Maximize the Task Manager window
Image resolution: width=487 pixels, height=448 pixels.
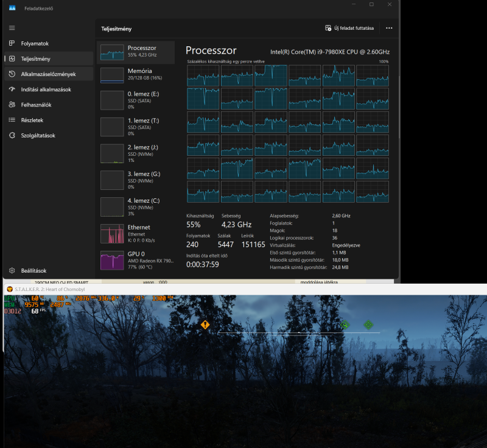[x=371, y=4]
